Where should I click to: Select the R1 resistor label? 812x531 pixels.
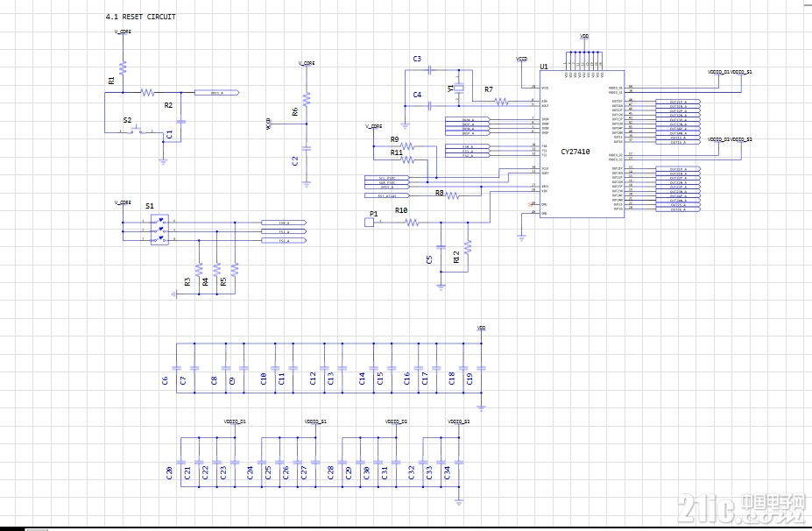pyautogui.click(x=111, y=81)
